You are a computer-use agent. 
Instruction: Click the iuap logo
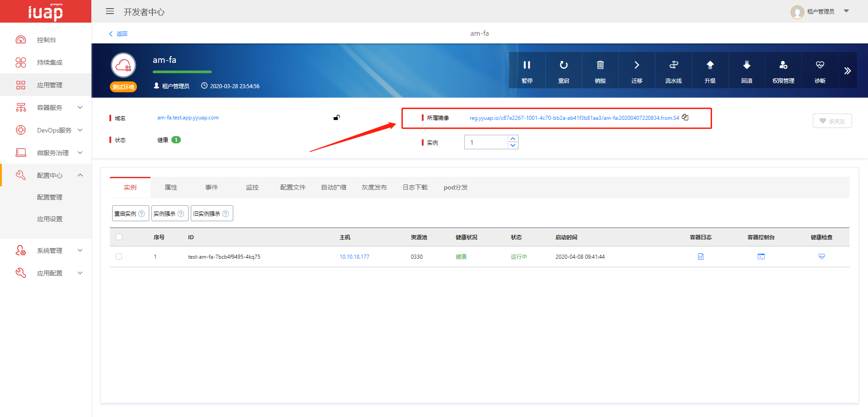point(45,11)
